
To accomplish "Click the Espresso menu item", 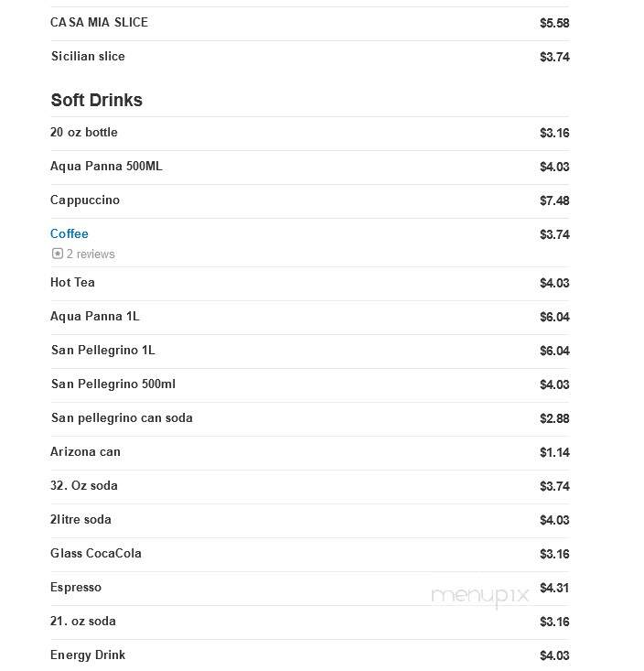I will coord(76,587).
